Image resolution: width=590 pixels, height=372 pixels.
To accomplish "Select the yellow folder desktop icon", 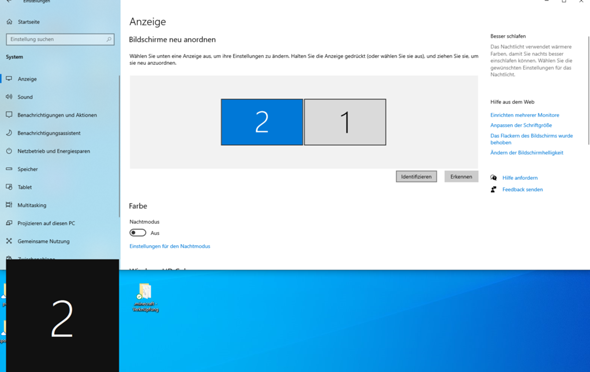I will 145,292.
